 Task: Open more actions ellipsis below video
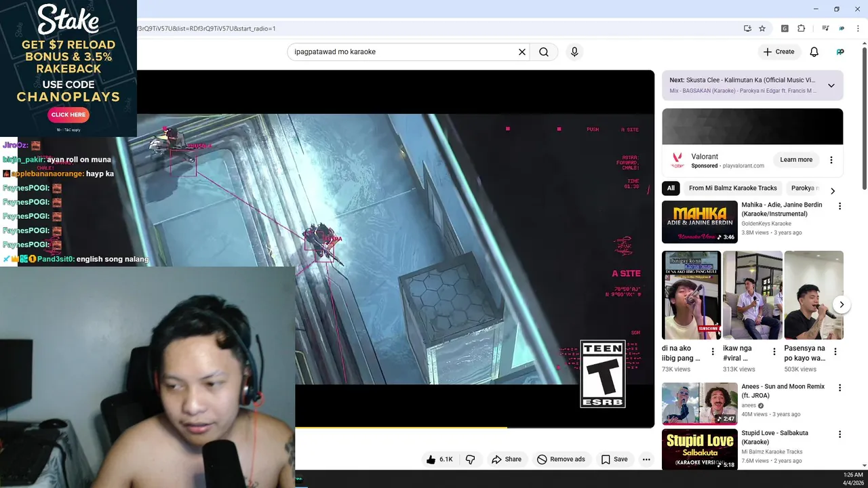(x=646, y=460)
